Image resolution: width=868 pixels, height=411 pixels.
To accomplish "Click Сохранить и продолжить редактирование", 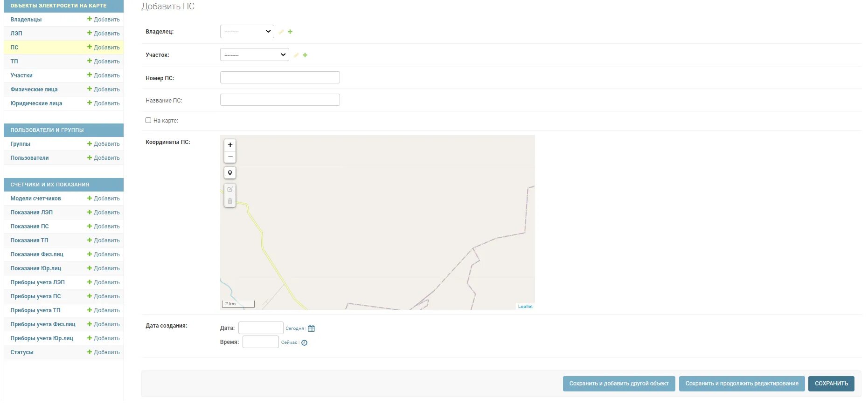I will coord(742,384).
